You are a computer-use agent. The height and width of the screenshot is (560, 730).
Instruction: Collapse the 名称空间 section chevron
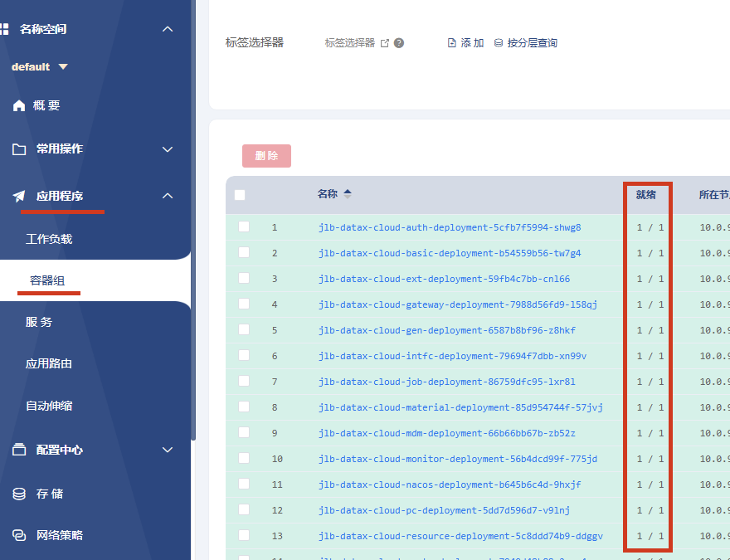pos(167,29)
